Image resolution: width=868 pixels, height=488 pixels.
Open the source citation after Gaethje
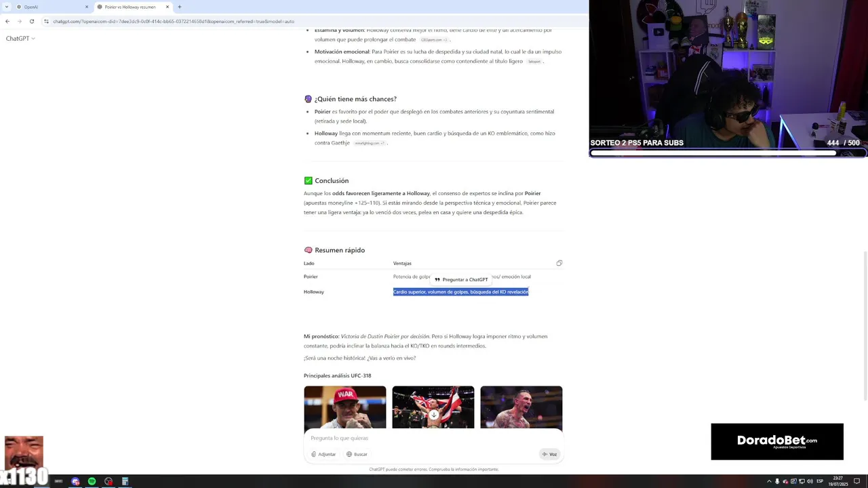tap(369, 143)
